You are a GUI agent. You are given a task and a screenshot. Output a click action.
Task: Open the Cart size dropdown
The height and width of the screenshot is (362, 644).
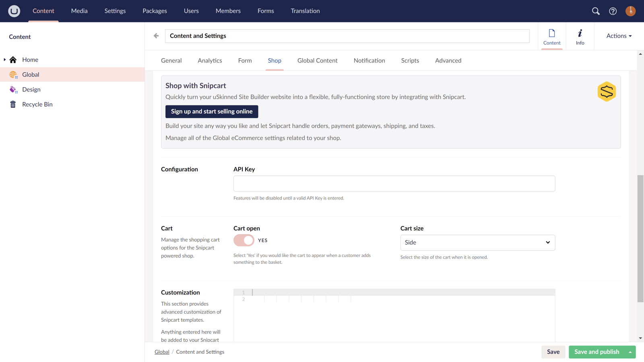(x=477, y=243)
